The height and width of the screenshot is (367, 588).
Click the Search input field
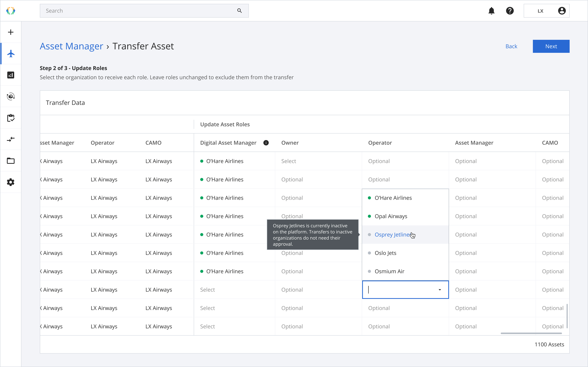pos(144,11)
